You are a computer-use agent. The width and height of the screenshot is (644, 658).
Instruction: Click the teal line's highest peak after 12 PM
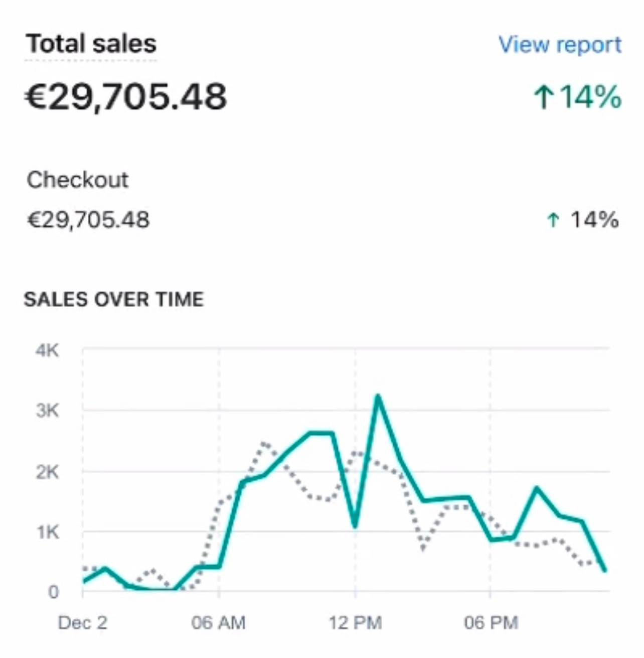378,397
